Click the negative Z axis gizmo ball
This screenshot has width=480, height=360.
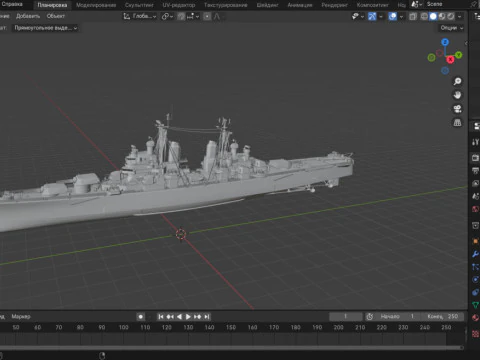click(445, 71)
